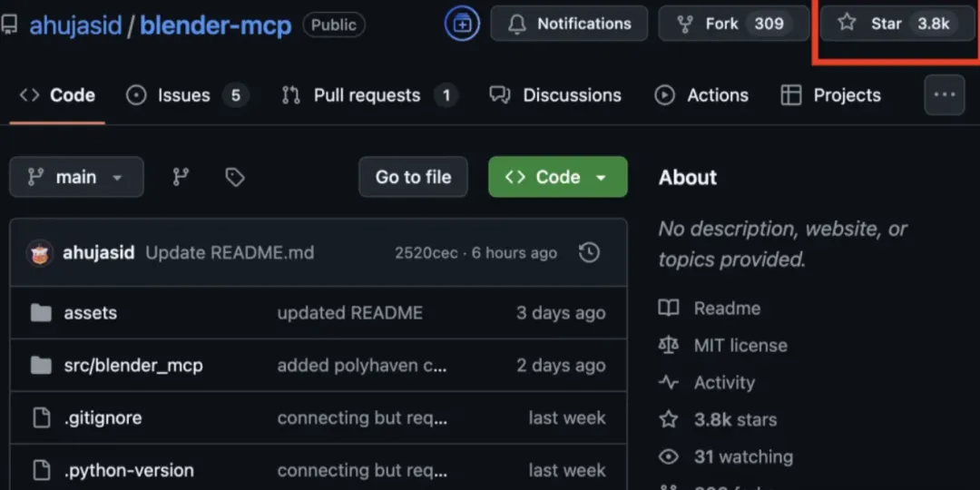Open the added polyhaven commit message
This screenshot has height=490, width=980.
362,365
